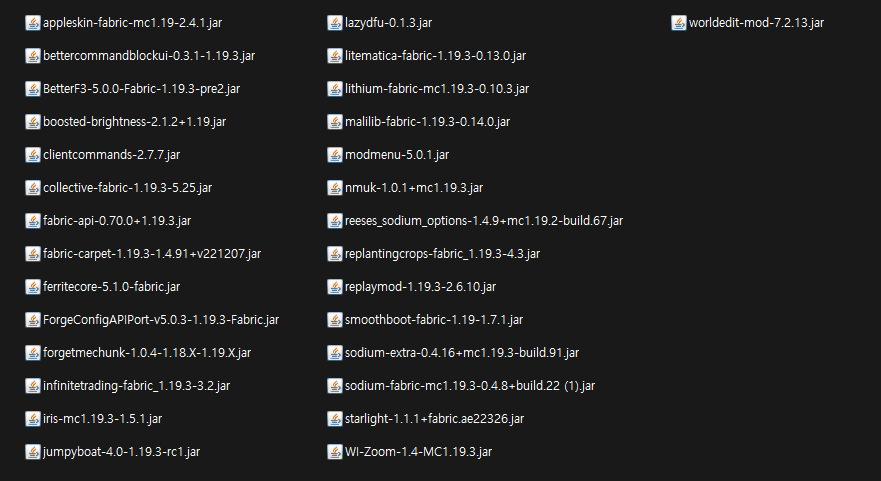Select bettercommandblockui-0.3.1-1.19.3.jar file name

click(149, 56)
